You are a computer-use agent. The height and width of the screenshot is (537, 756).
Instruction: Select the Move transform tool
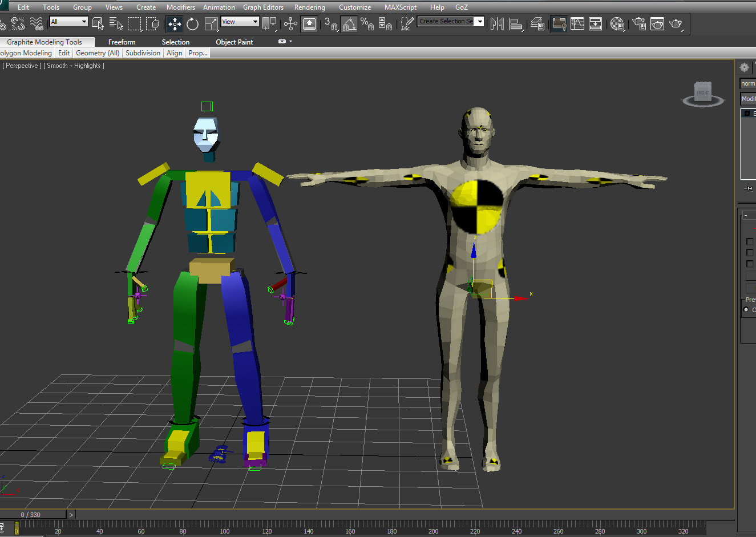175,23
